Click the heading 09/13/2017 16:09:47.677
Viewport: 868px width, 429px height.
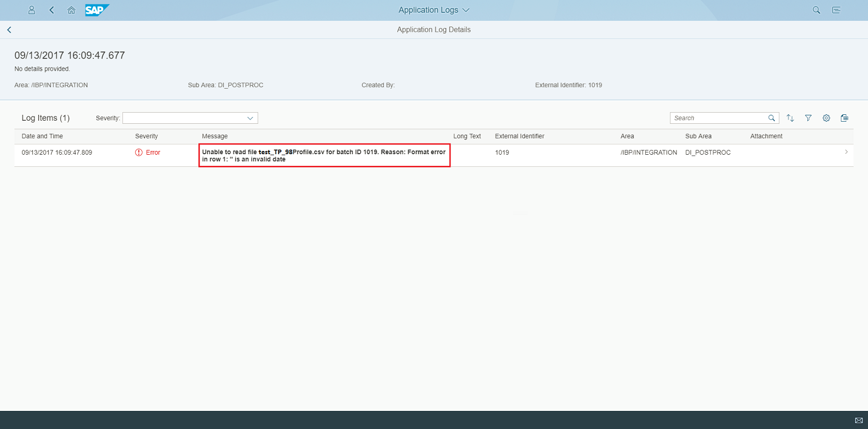click(70, 55)
